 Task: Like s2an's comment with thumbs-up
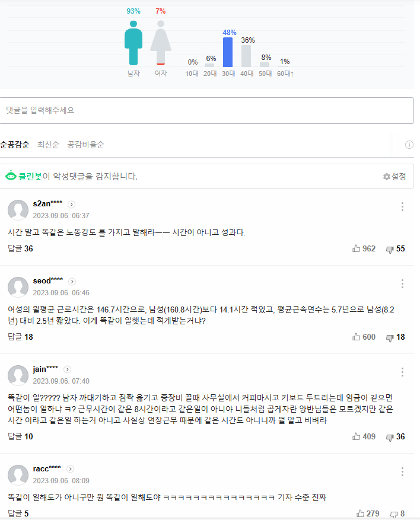point(357,249)
